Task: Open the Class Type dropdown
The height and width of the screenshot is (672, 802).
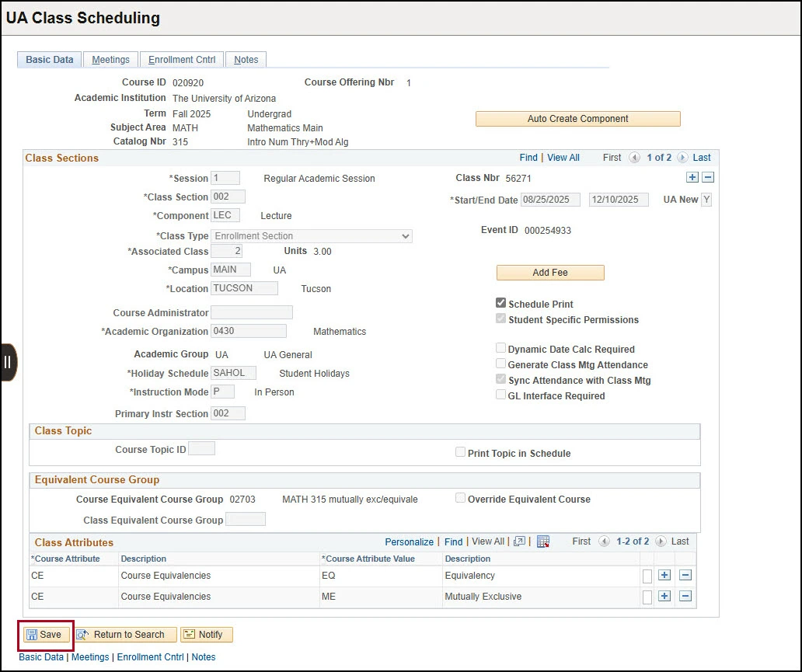Action: pos(312,235)
